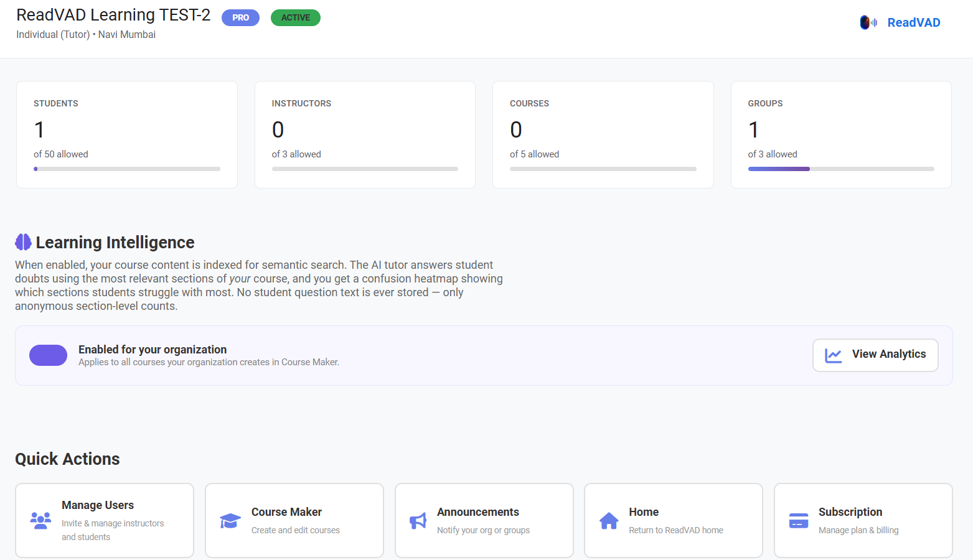Click the 'Manage plan & billing' text

(x=858, y=530)
